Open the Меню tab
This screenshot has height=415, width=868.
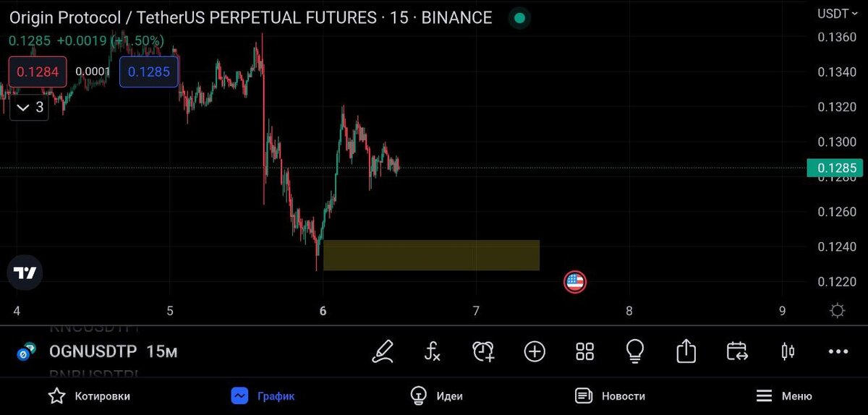[784, 396]
